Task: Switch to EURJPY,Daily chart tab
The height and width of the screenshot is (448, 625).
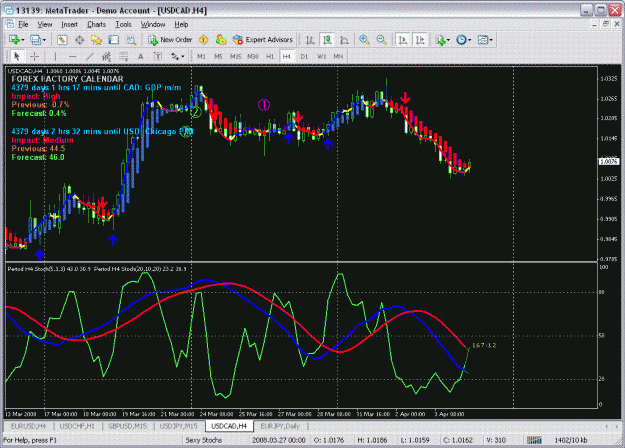Action: pyautogui.click(x=280, y=426)
